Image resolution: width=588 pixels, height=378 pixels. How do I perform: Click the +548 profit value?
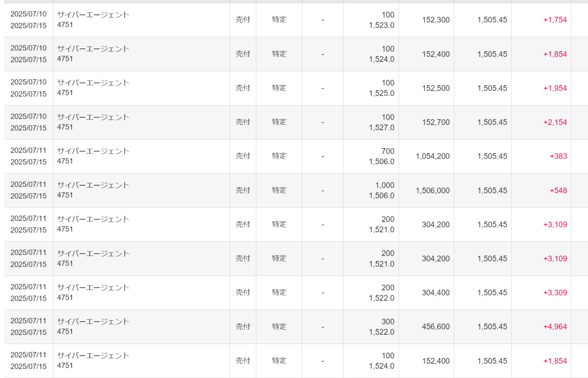click(558, 191)
